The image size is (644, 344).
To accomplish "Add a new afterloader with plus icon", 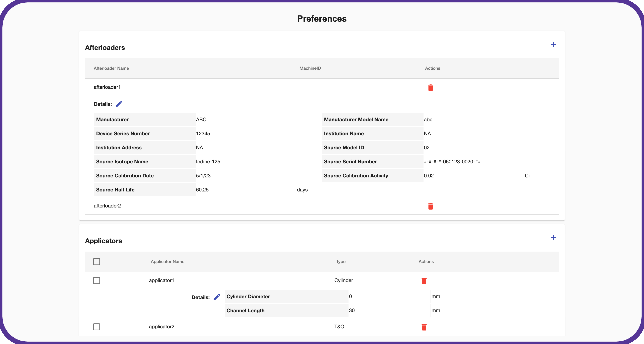I will pyautogui.click(x=553, y=45).
